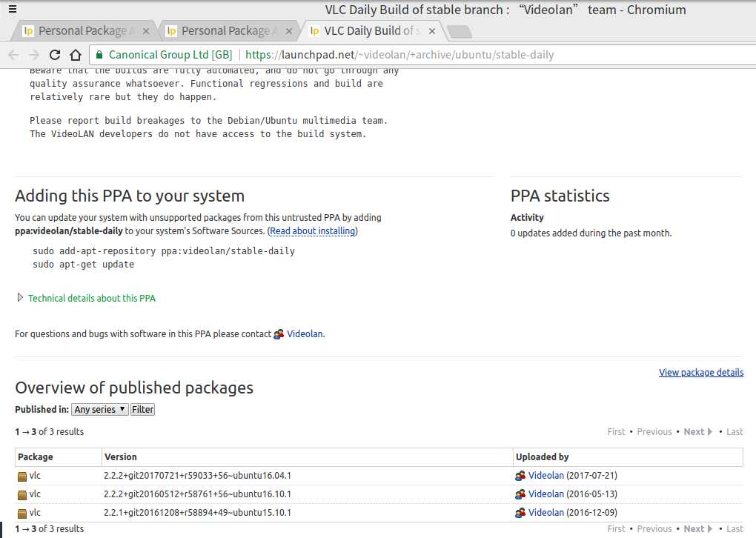
Task: Click the green secure padlock icon
Action: pos(99,55)
